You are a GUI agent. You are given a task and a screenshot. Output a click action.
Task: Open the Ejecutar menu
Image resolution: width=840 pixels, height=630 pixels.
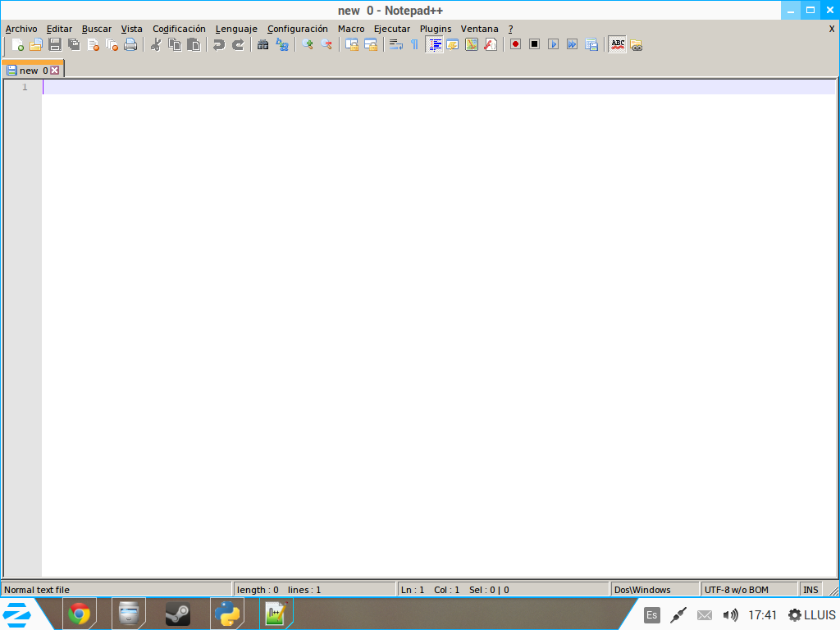[391, 28]
